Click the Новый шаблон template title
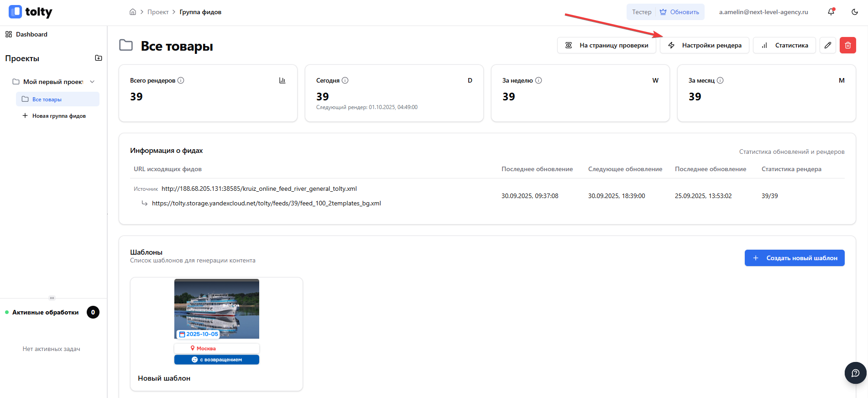Viewport: 868px width, 398px height. tap(164, 378)
